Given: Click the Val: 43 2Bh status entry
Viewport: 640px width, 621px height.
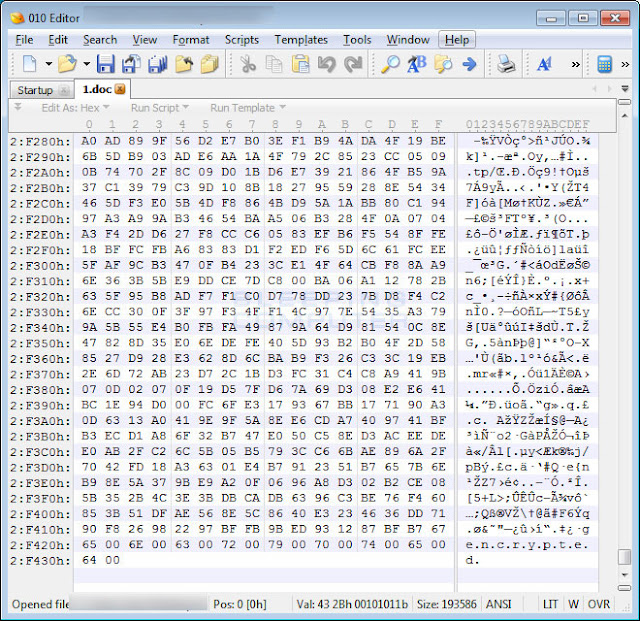Looking at the screenshot, I should (352, 604).
